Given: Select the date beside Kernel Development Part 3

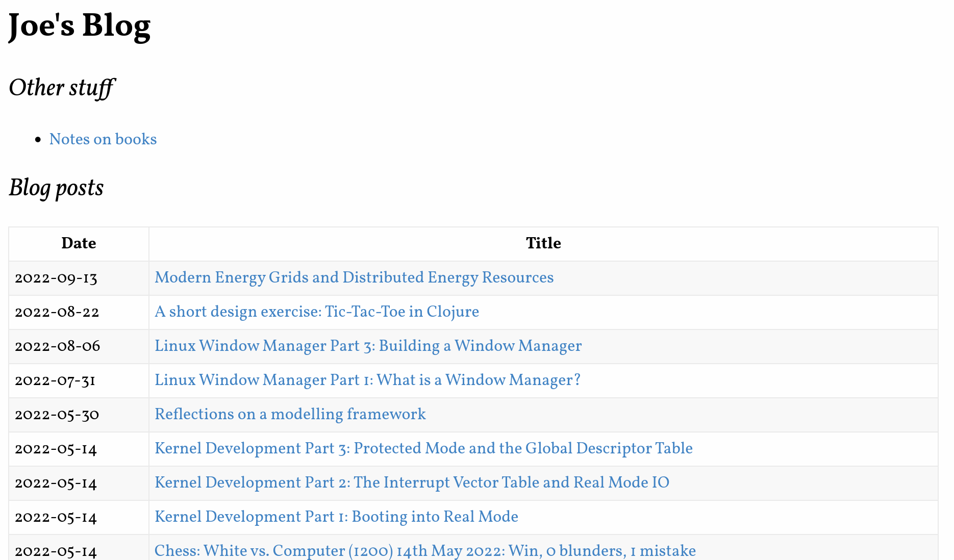Looking at the screenshot, I should pos(56,449).
